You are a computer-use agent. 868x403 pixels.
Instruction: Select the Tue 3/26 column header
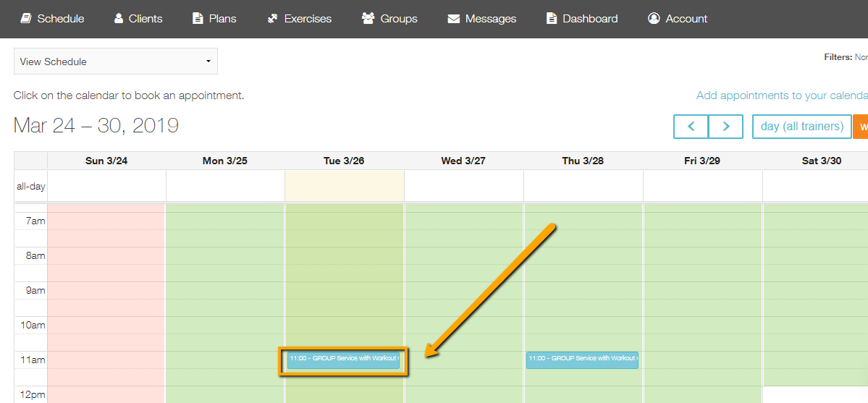tap(344, 161)
